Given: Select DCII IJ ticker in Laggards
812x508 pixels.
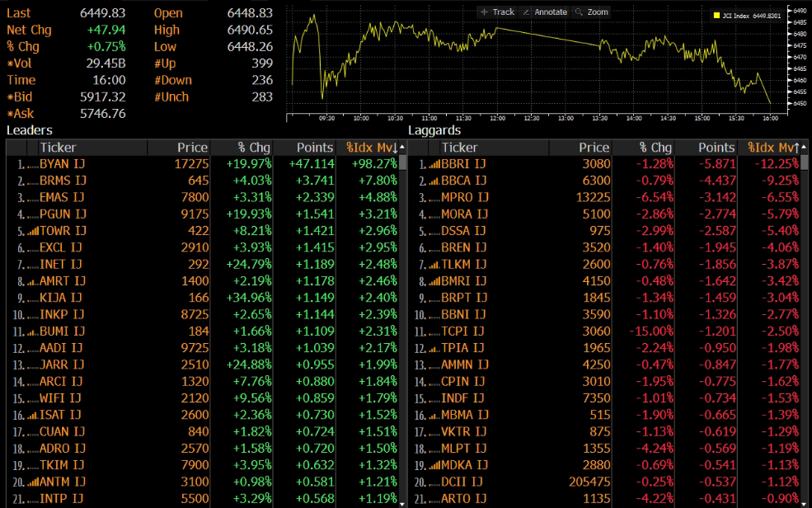Looking at the screenshot, I should (x=462, y=482).
